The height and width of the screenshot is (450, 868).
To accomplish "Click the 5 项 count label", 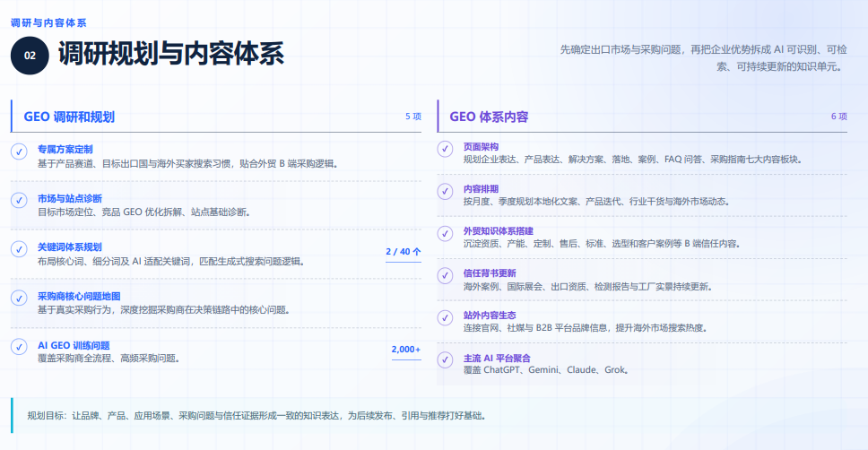I will pyautogui.click(x=413, y=117).
